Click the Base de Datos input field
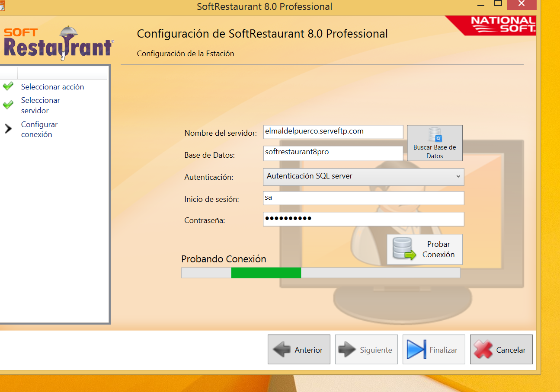Screen dimensions: 560x392 pos(333,153)
